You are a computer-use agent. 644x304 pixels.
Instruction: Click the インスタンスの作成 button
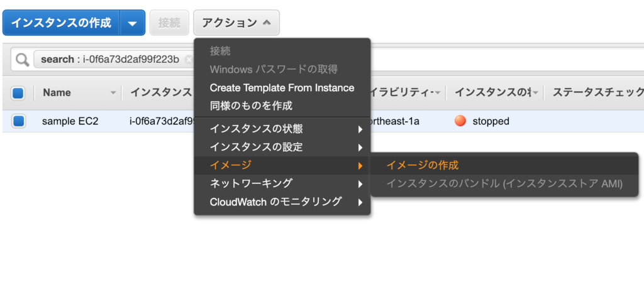[61, 23]
